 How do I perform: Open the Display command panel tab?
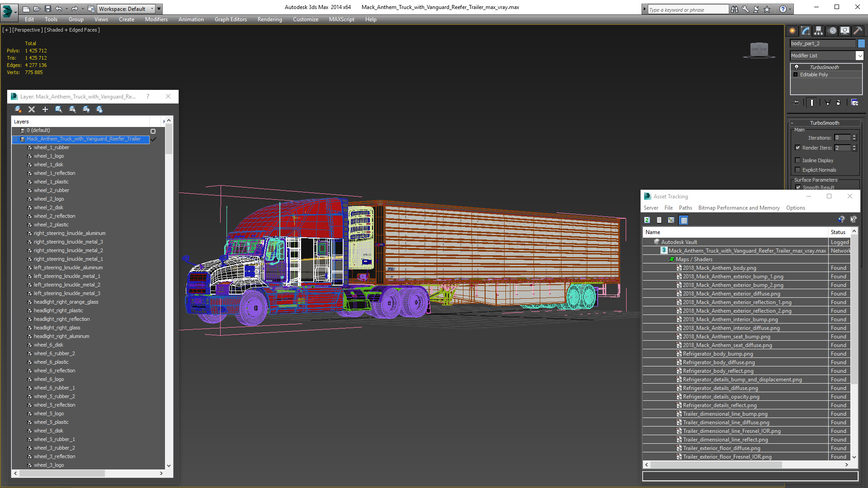845,31
